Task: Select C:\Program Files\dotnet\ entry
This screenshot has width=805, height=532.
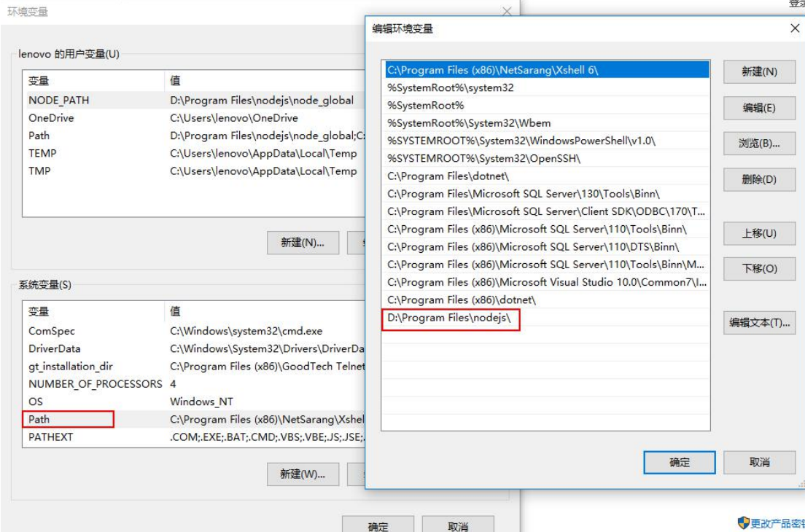Action: [547, 176]
